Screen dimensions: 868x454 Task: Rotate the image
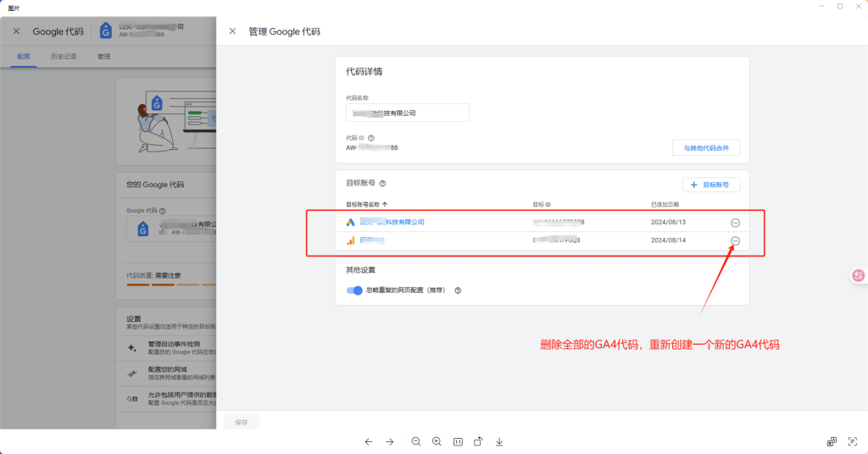coord(478,442)
